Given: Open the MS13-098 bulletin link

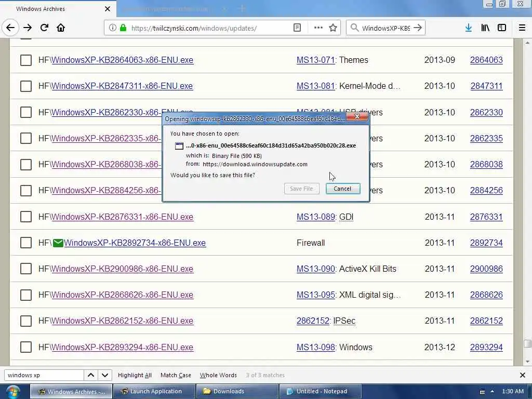Looking at the screenshot, I should 315,348.
